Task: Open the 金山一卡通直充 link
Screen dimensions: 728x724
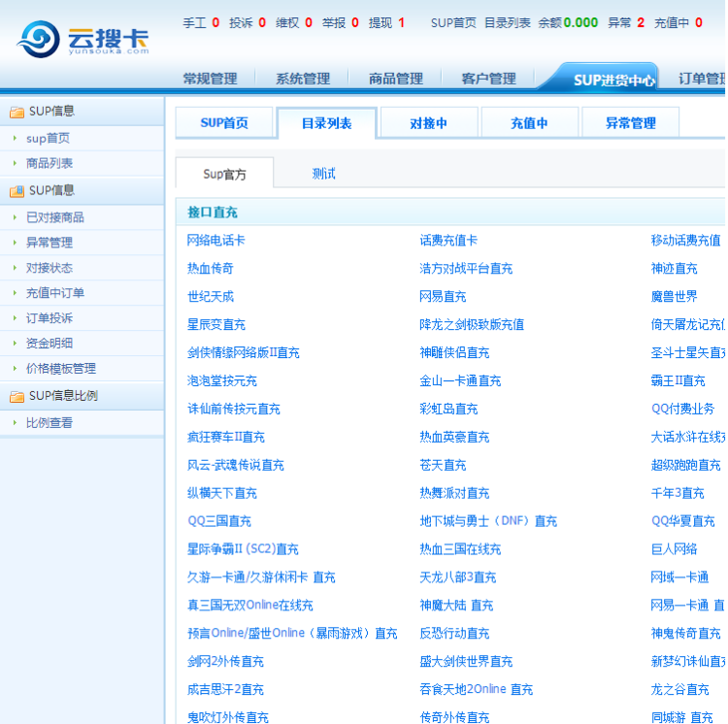Action: tap(460, 381)
